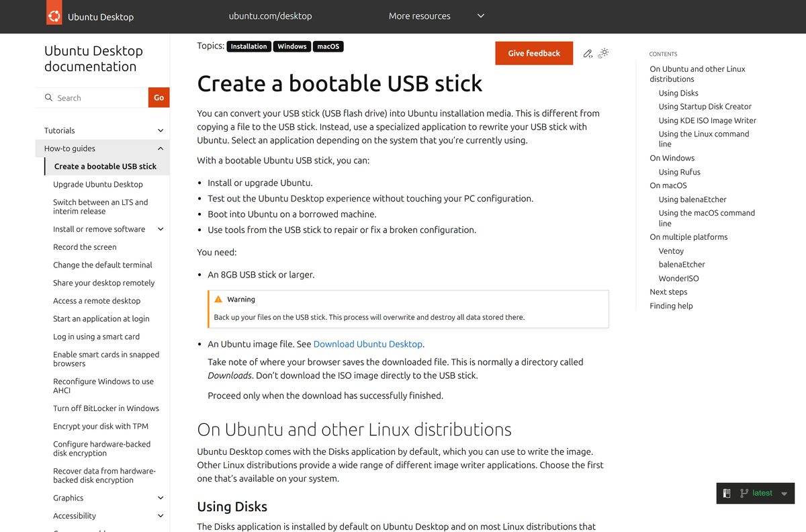Expand the Graphics section chevron
806x532 pixels.
click(x=161, y=498)
